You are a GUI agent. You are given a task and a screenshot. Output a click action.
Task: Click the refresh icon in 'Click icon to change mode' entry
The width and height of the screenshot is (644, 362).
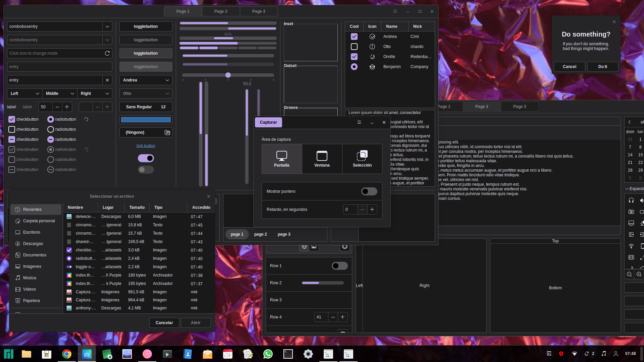pyautogui.click(x=107, y=53)
